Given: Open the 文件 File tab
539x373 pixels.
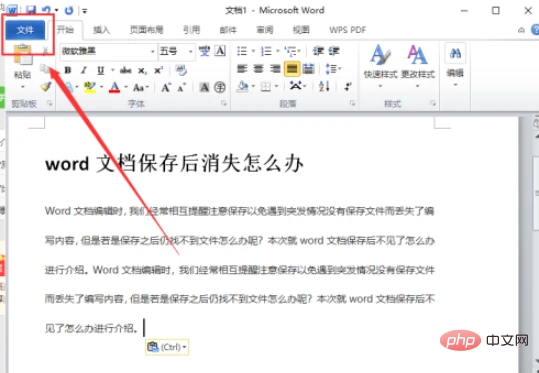Looking at the screenshot, I should point(25,30).
